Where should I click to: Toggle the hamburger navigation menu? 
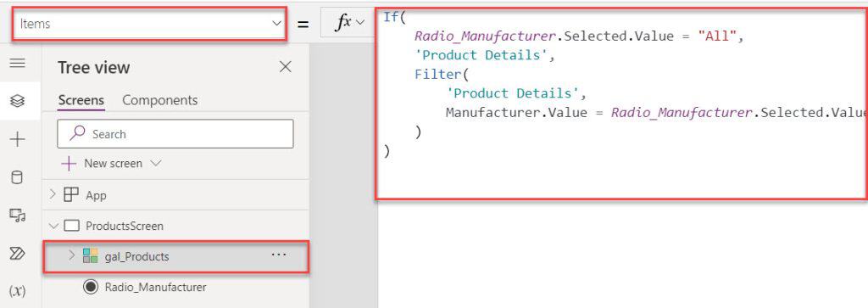click(x=18, y=63)
